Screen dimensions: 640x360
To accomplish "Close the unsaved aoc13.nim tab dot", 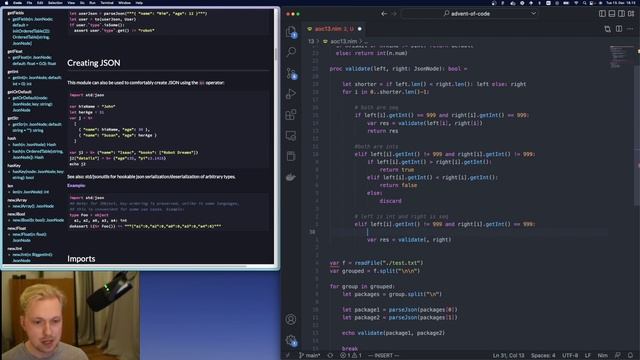I will (x=360, y=29).
